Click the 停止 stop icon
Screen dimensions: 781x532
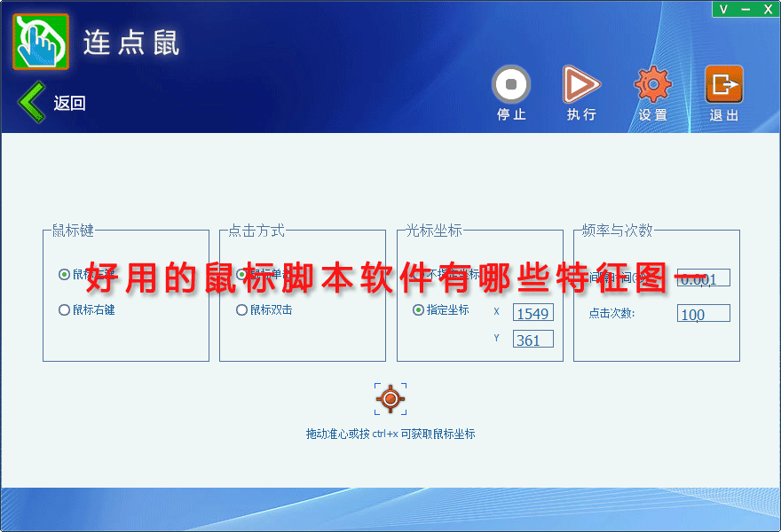tap(510, 84)
